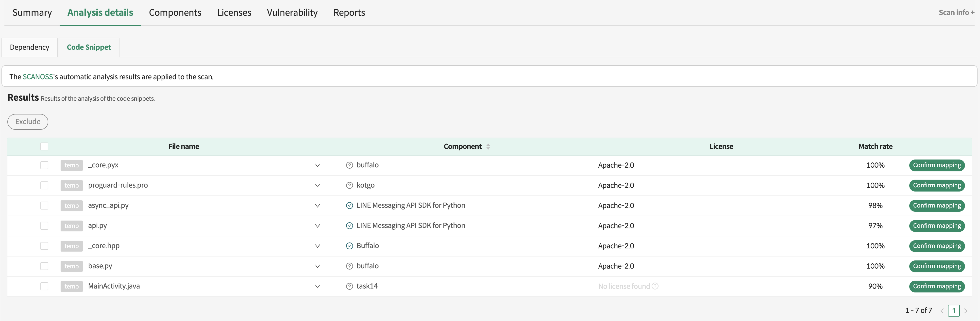980x321 pixels.
Task: Click question mark icon beside kotgo component
Action: point(349,186)
